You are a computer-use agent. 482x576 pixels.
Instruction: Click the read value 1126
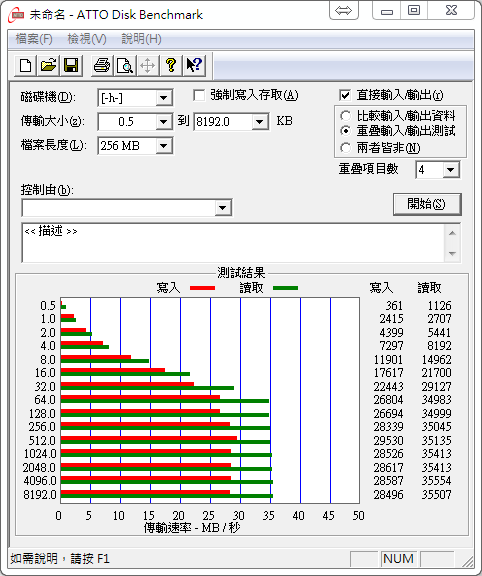tap(439, 306)
